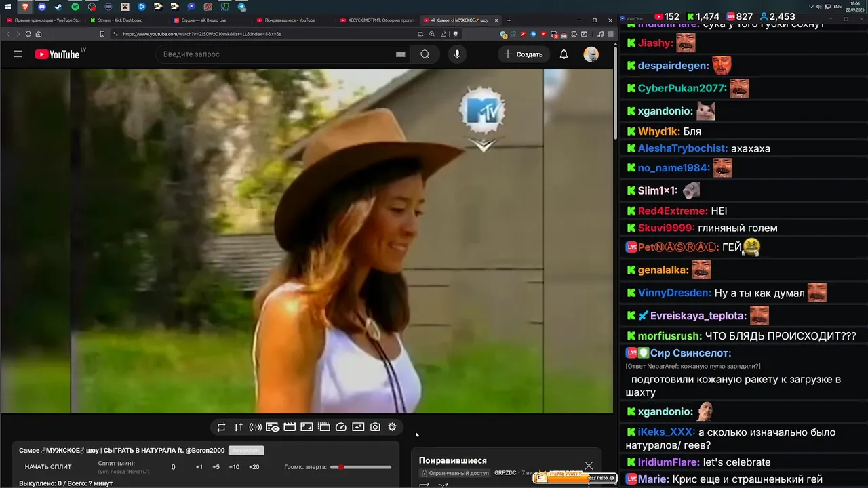Screen dimensions: 868x488
Task: Click the Создать create button
Action: [x=524, y=54]
